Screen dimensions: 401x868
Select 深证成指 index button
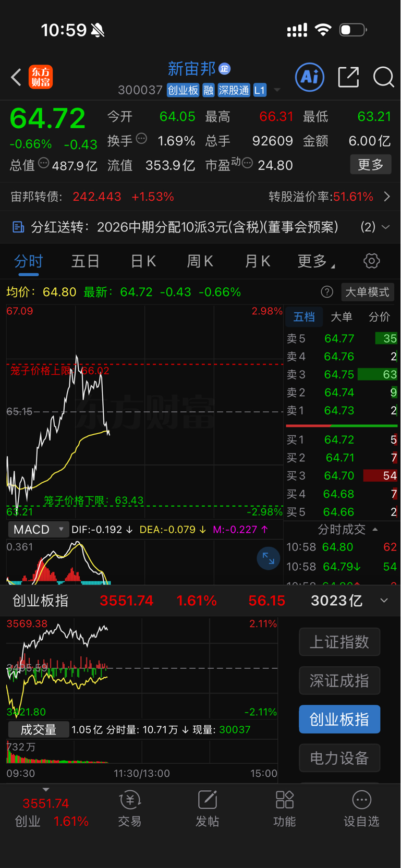tap(339, 680)
